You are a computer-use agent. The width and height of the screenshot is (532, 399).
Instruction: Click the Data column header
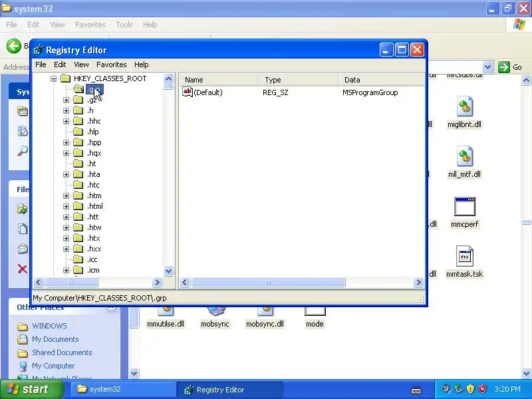point(381,80)
